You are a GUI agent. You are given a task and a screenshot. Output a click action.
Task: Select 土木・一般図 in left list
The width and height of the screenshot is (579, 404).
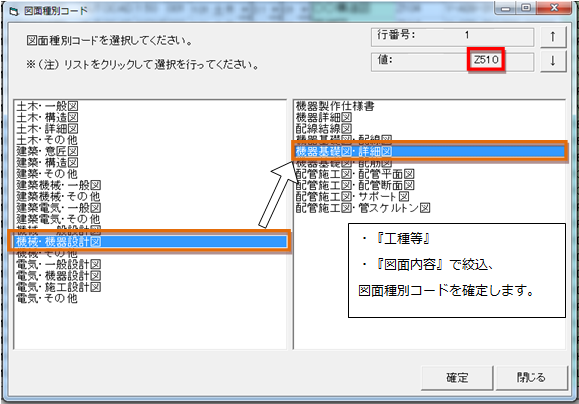[x=47, y=106]
